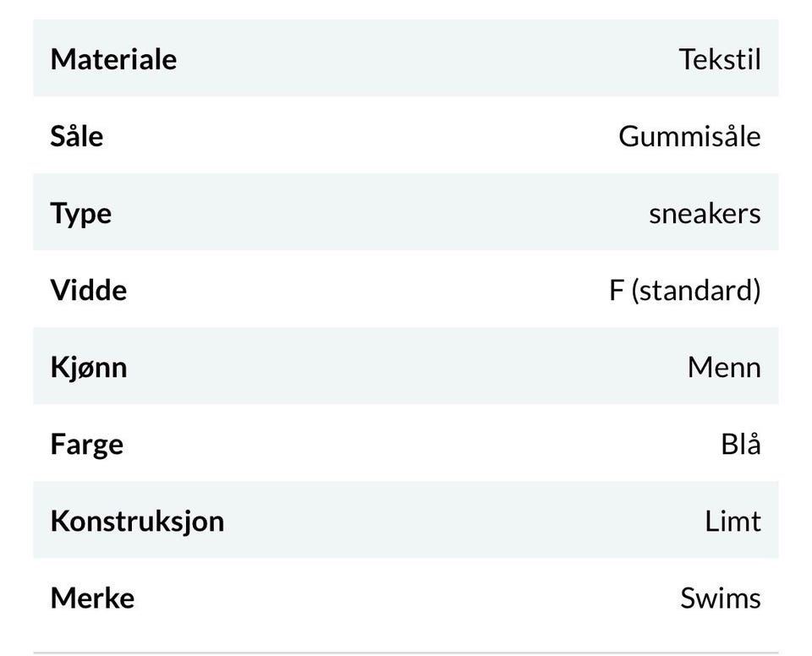Click the Merke label
The height and width of the screenshot is (656, 812).
(x=92, y=598)
